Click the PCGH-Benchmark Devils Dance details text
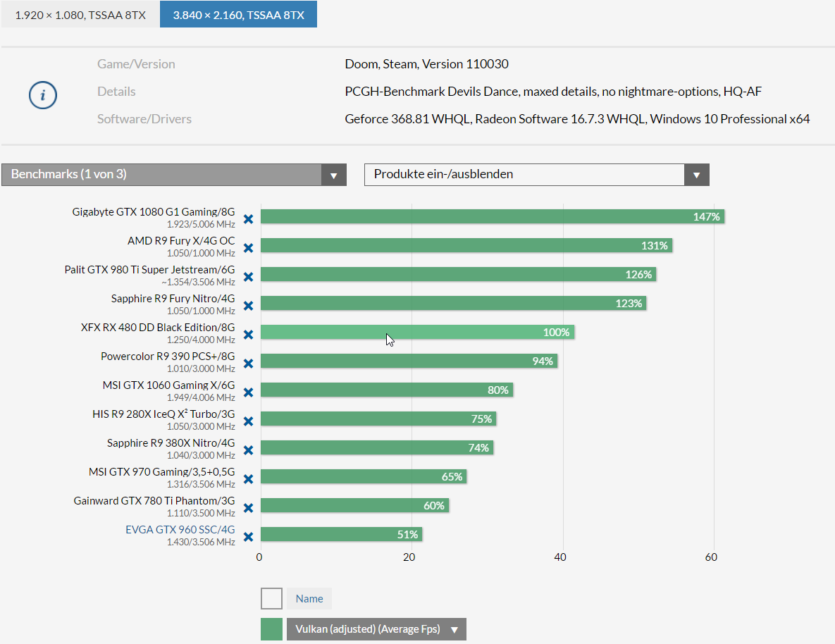This screenshot has width=835, height=644. point(553,92)
